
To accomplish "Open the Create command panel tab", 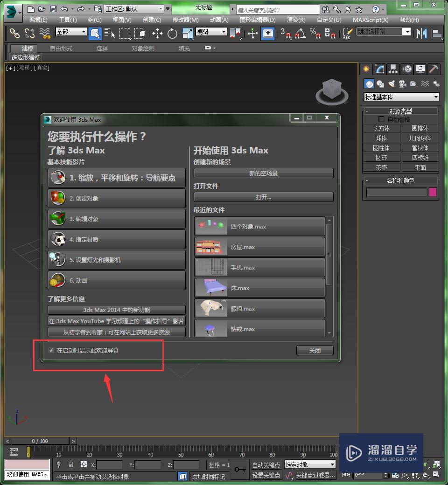I will (x=366, y=69).
